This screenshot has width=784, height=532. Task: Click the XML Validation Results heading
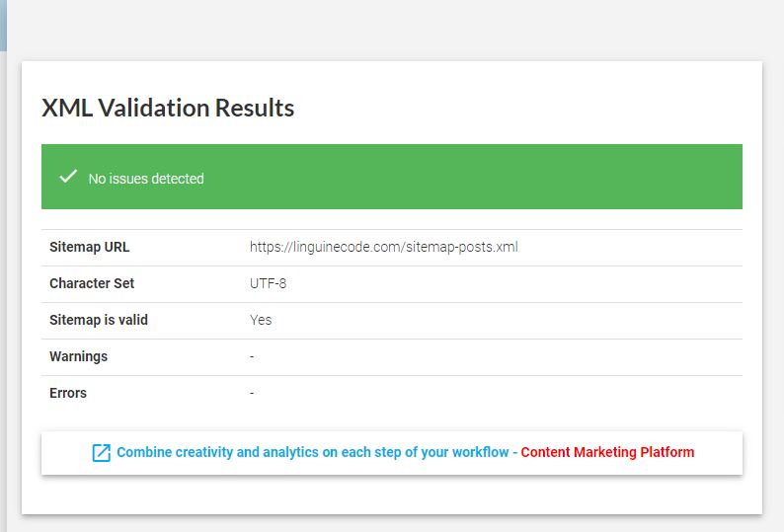[x=168, y=108]
